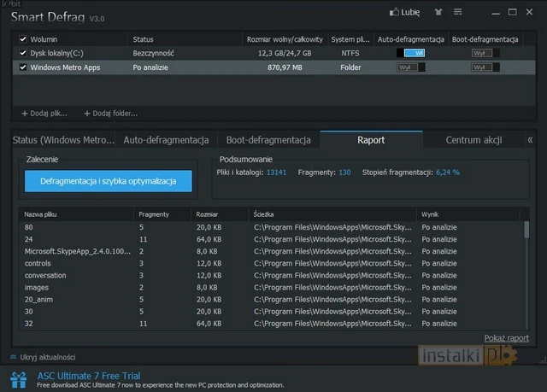The width and height of the screenshot is (547, 392).
Task: Select the 20_anim file row
Action: coord(272,299)
